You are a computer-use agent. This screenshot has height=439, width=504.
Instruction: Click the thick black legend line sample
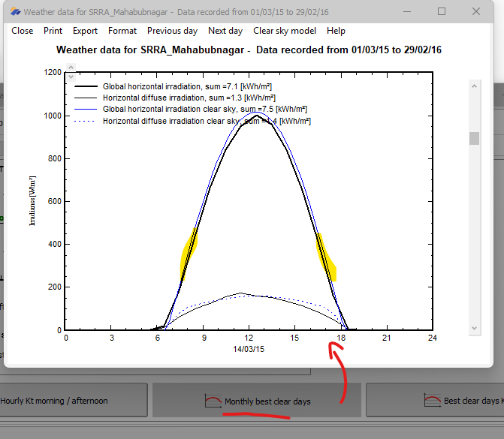coord(86,86)
